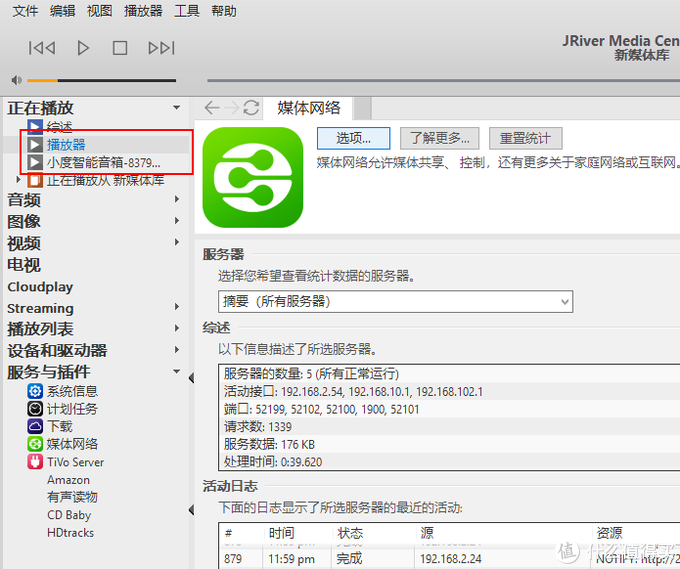
Task: Collapse the 正在播放 section
Action: (x=176, y=108)
